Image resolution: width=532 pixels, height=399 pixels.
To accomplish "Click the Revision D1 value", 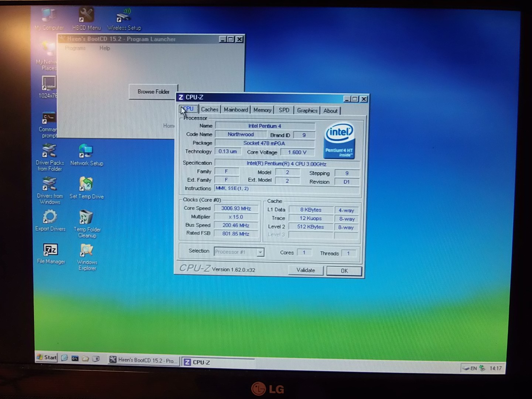I will pos(347,182).
